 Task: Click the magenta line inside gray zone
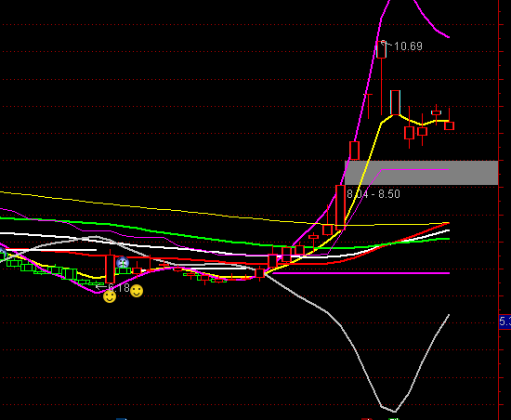click(415, 170)
